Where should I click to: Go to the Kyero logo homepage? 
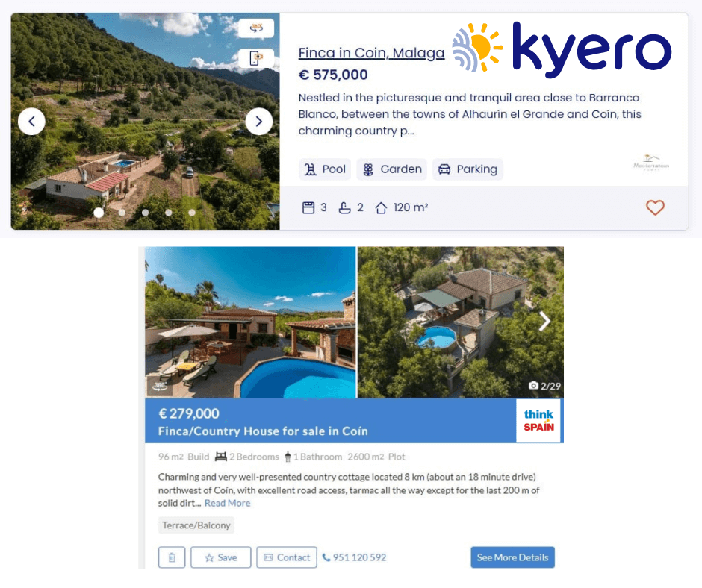pyautogui.click(x=562, y=49)
